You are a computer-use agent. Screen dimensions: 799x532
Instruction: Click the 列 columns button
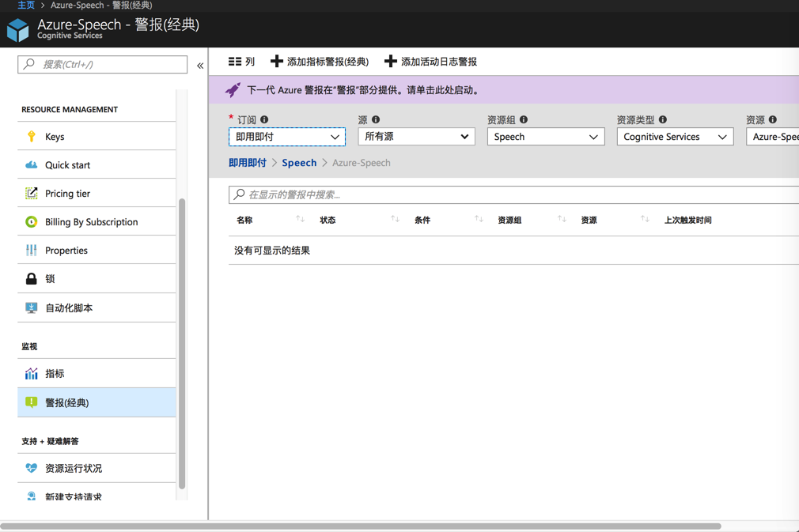pos(241,62)
